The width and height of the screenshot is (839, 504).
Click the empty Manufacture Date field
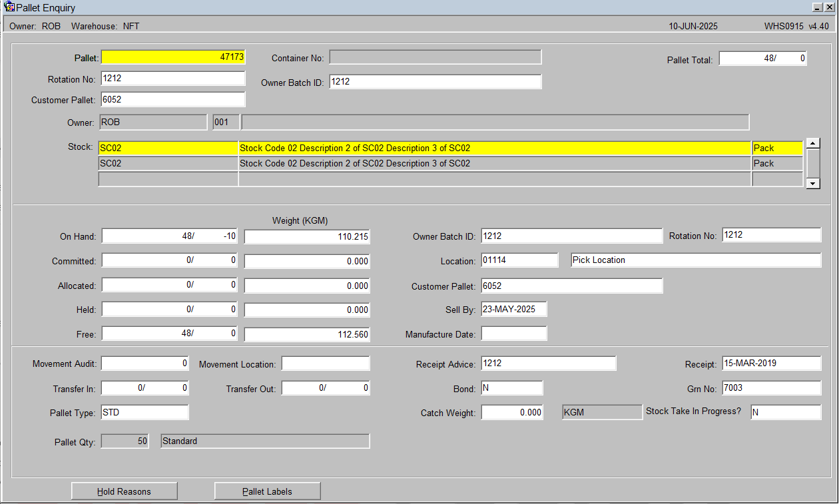tap(513, 334)
